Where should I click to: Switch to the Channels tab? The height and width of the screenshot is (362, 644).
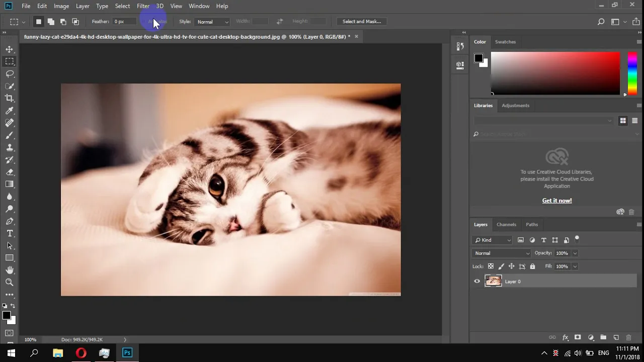[x=506, y=225]
